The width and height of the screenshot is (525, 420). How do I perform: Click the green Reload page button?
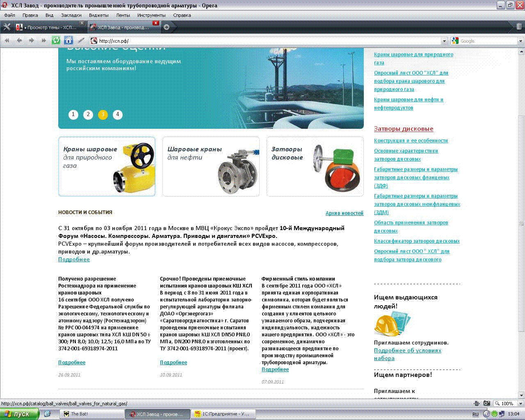coord(56,41)
